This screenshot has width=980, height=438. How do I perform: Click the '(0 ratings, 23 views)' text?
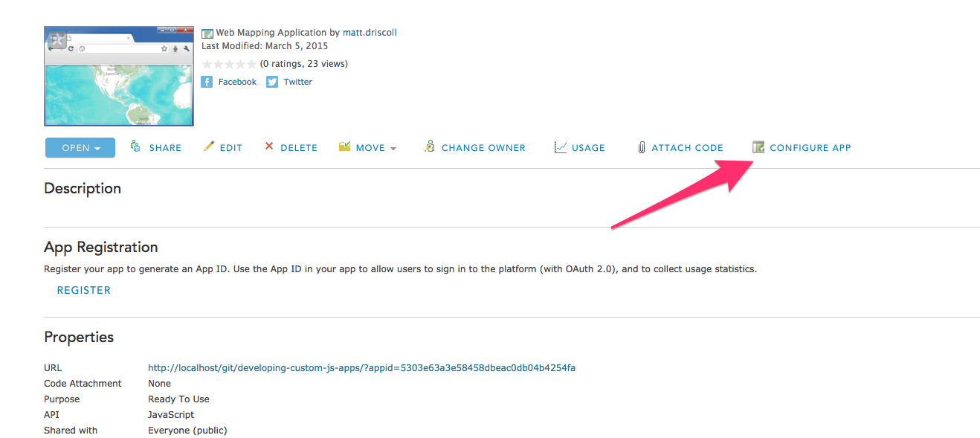point(303,64)
